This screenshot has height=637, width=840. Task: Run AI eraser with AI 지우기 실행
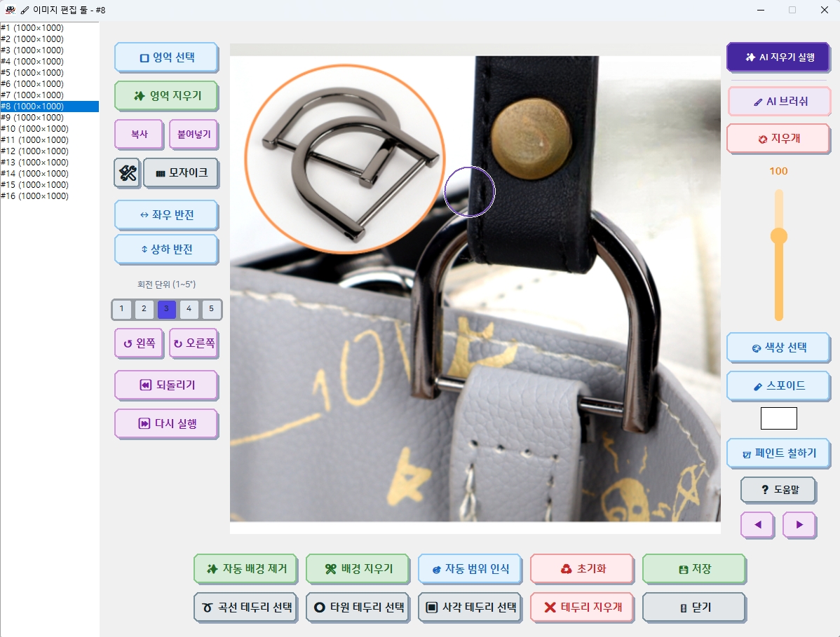click(779, 57)
